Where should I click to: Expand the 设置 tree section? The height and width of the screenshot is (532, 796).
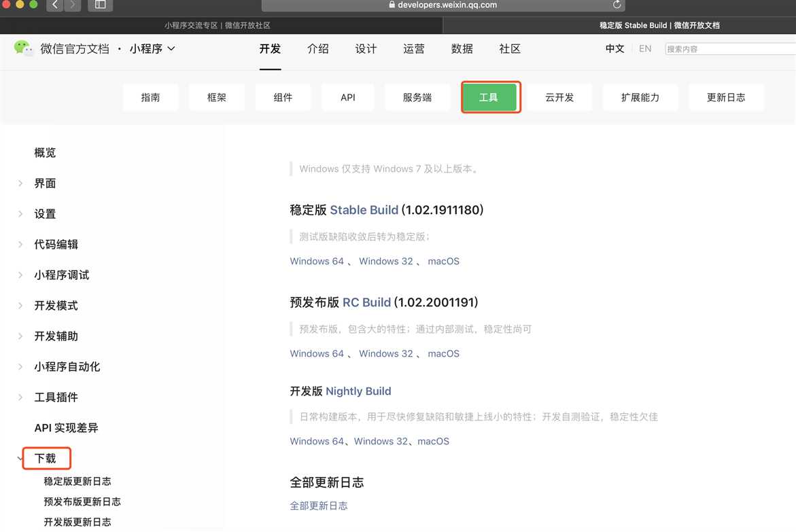20,214
